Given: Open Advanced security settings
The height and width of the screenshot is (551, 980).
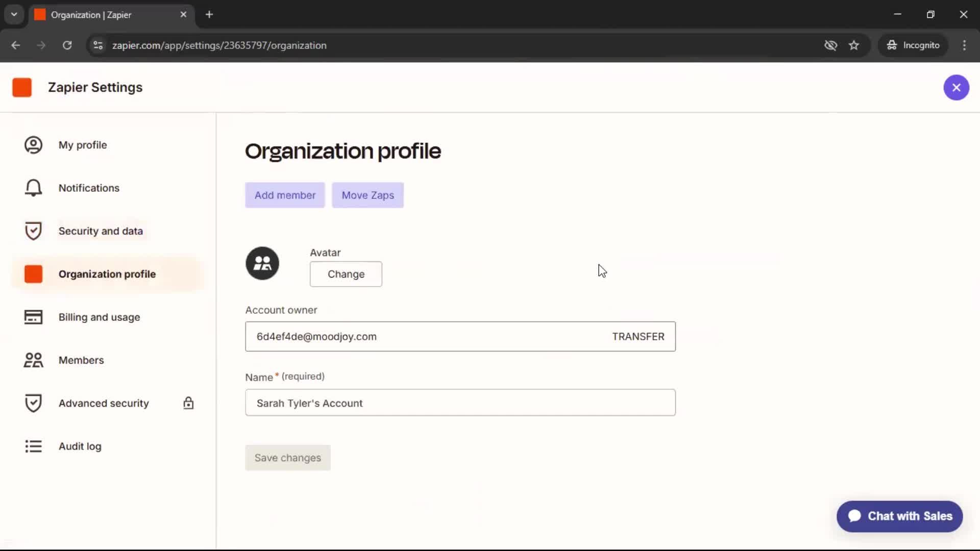Looking at the screenshot, I should pyautogui.click(x=108, y=403).
